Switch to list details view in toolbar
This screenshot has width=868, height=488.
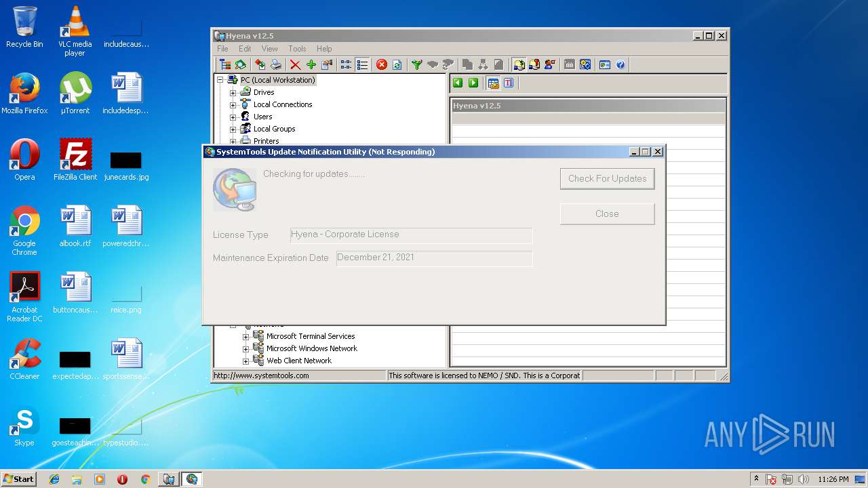tap(362, 64)
